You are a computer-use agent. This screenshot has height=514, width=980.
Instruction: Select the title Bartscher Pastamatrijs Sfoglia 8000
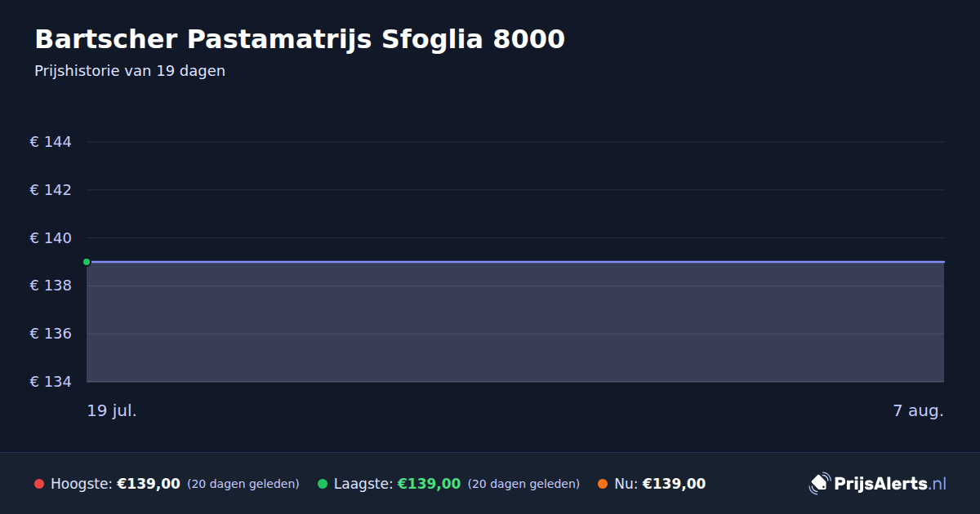(300, 39)
